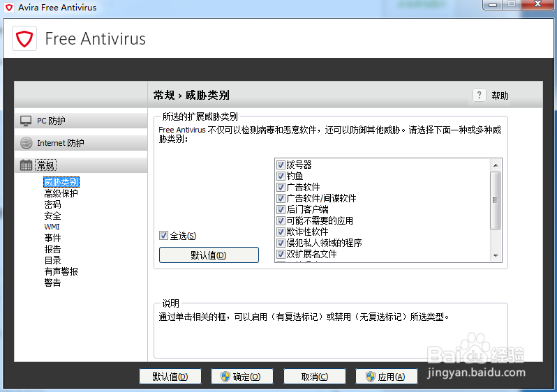The height and width of the screenshot is (392, 557).
Task: Click the shield icon on 应用 button
Action: [370, 377]
